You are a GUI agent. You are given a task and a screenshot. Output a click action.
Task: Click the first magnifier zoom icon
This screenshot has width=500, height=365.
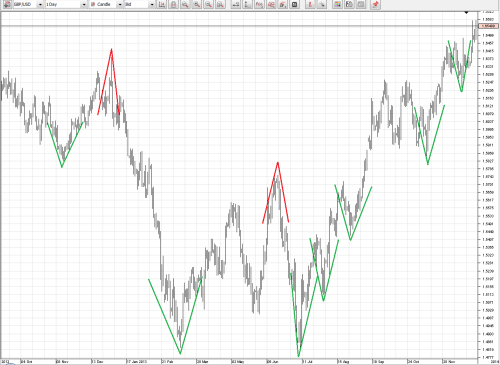point(185,4)
